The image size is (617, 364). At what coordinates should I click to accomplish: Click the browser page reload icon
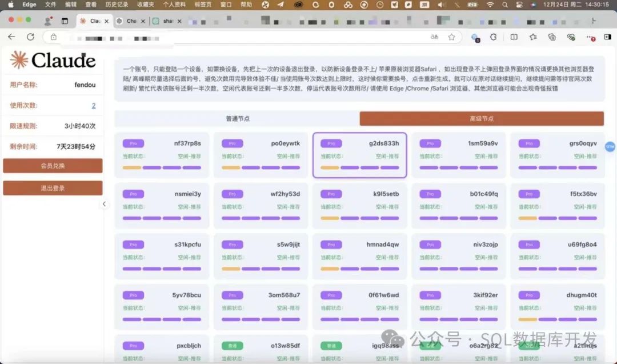point(30,36)
